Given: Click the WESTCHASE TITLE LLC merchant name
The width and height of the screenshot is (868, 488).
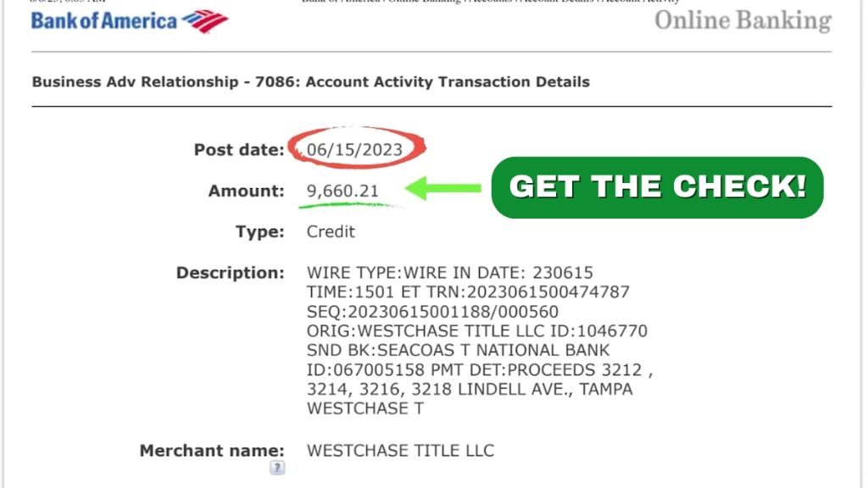Looking at the screenshot, I should coord(400,451).
